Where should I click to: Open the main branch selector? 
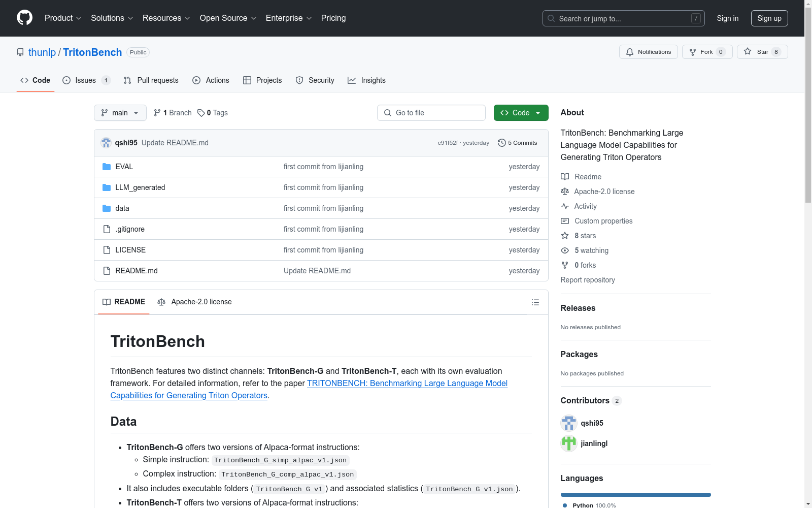point(120,113)
